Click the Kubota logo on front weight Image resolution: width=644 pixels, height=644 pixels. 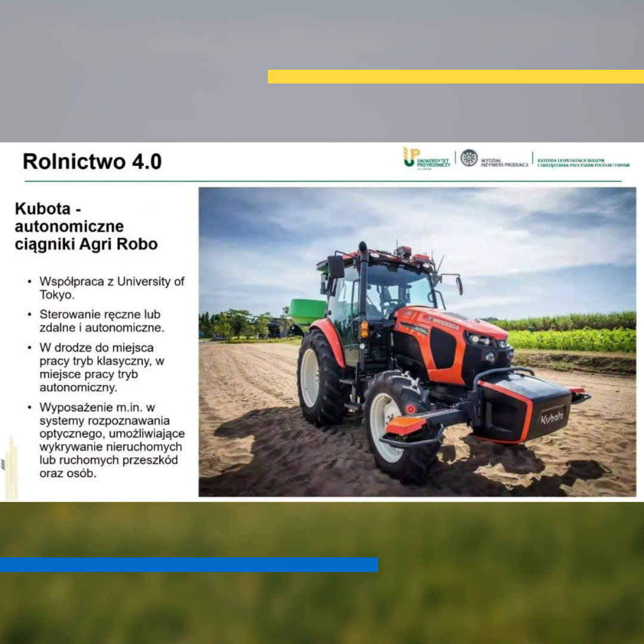click(x=552, y=417)
